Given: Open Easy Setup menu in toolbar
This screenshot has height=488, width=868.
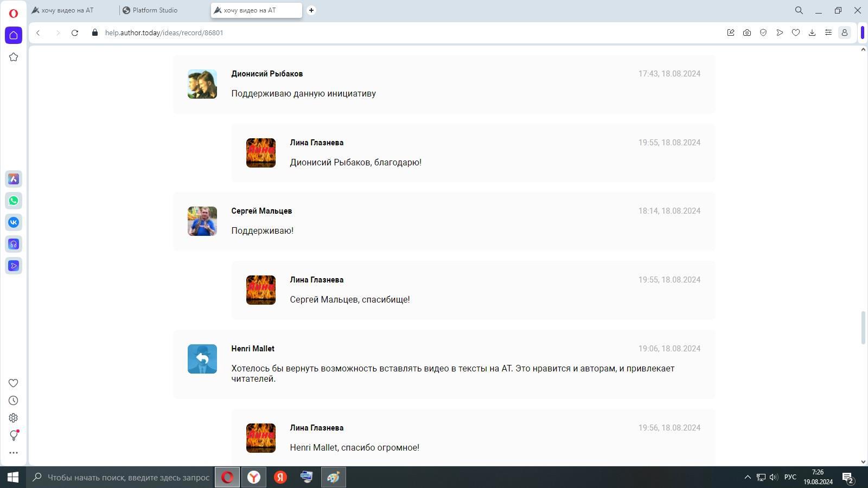Looking at the screenshot, I should 828,33.
